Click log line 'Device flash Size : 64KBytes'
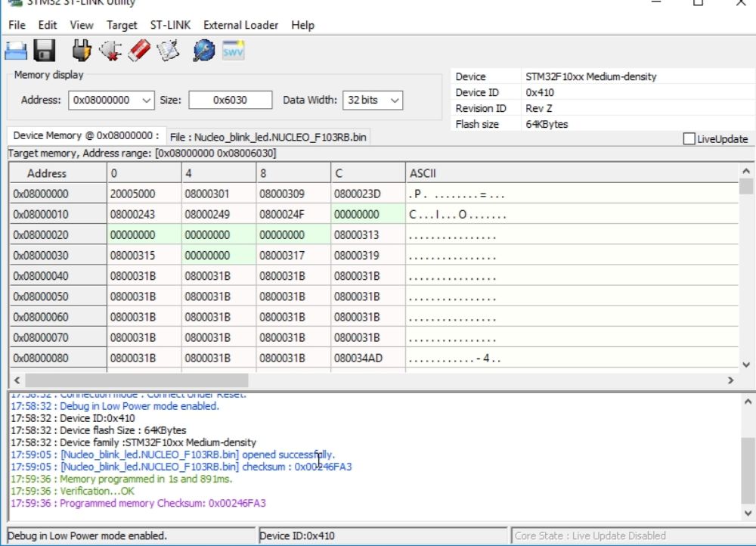The height and width of the screenshot is (546, 756). click(98, 430)
